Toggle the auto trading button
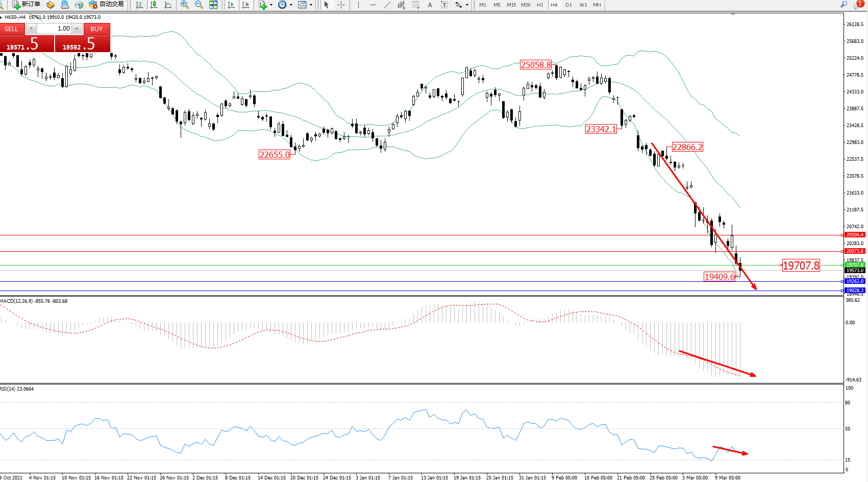868x482 pixels. pyautogui.click(x=106, y=4)
